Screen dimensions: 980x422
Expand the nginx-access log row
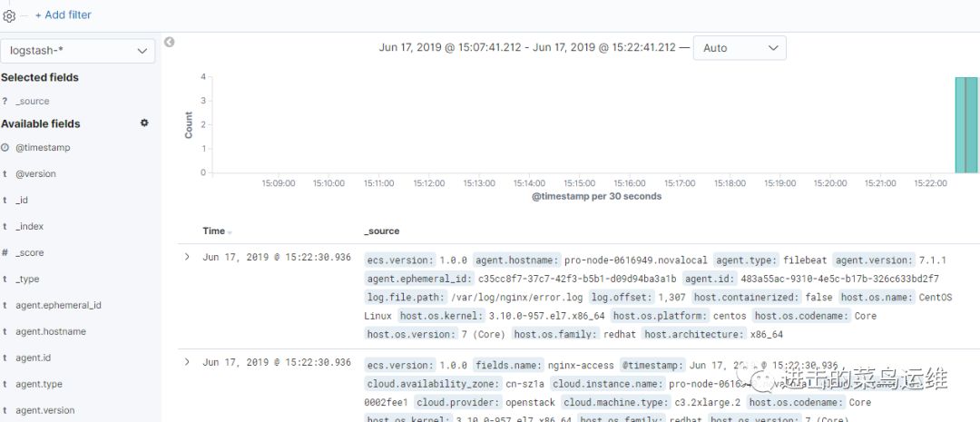(186, 362)
